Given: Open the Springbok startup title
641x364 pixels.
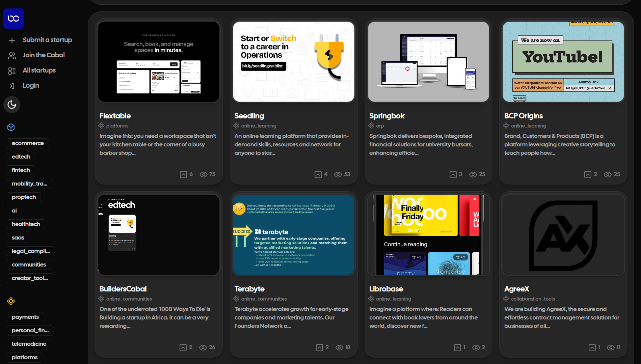Looking at the screenshot, I should click(387, 116).
